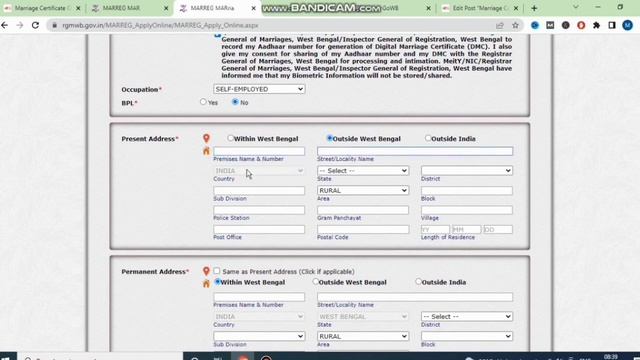This screenshot has height=360, width=640.
Task: Reload the page with the refresh icon
Action: tap(36, 25)
